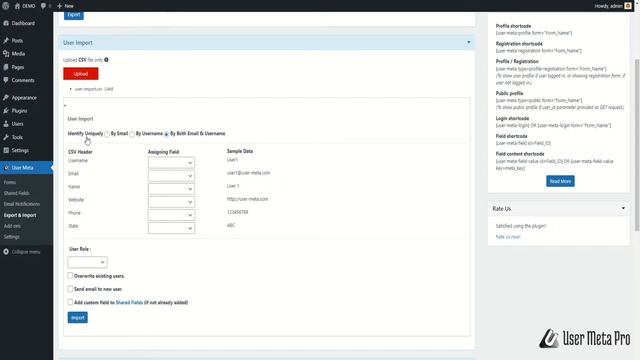Click the Registration shortcode heading

coord(519,44)
